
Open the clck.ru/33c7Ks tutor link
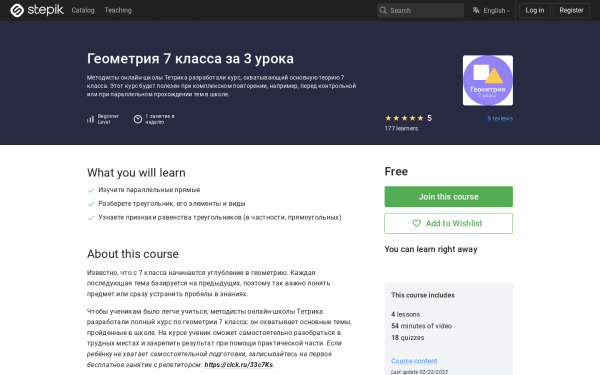238,364
